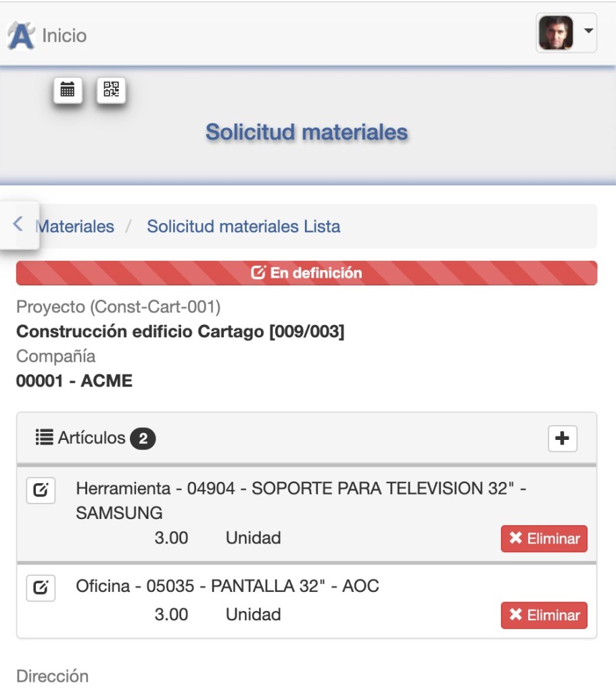Open the calendar icon button
Image resolution: width=616 pixels, height=692 pixels.
click(x=68, y=90)
